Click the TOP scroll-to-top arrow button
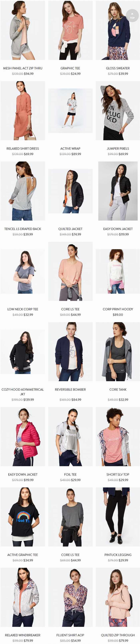 coord(132,15)
